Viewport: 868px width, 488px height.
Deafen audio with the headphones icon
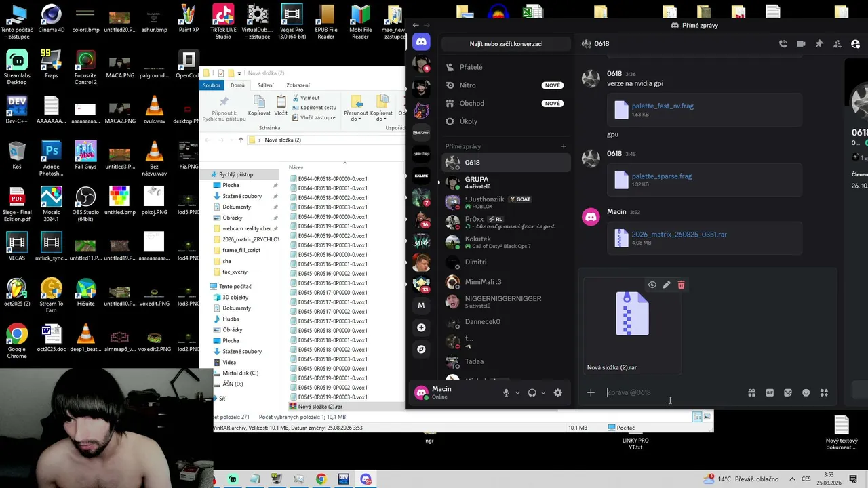532,392
